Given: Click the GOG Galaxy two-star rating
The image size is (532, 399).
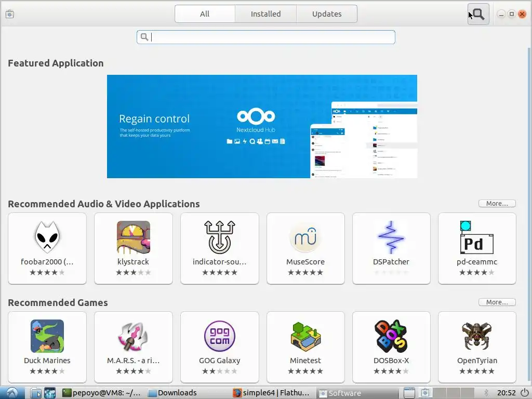Looking at the screenshot, I should pyautogui.click(x=220, y=371).
